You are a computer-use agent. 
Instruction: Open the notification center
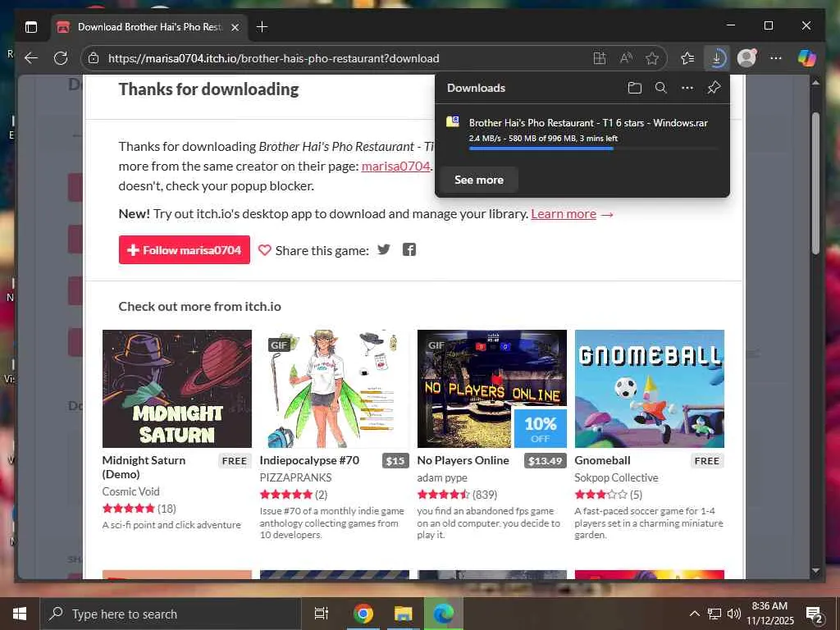(x=815, y=614)
